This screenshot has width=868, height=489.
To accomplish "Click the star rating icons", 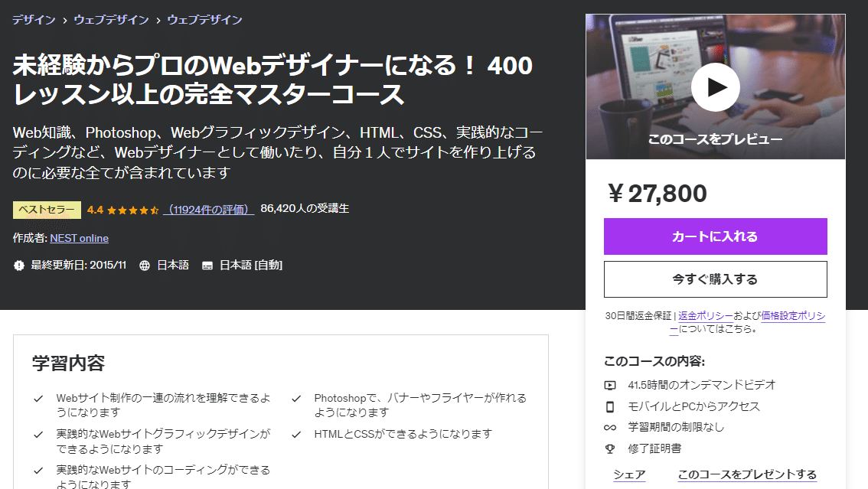I will tap(133, 210).
